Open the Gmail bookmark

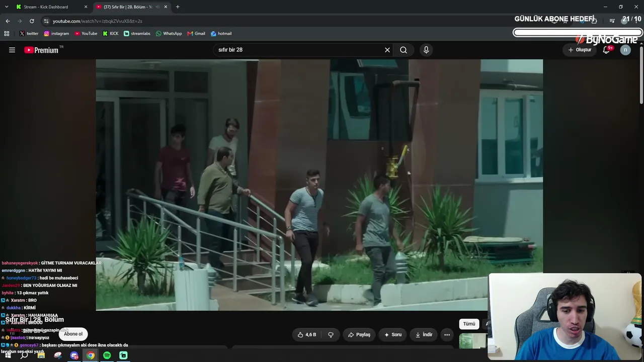coord(196,34)
